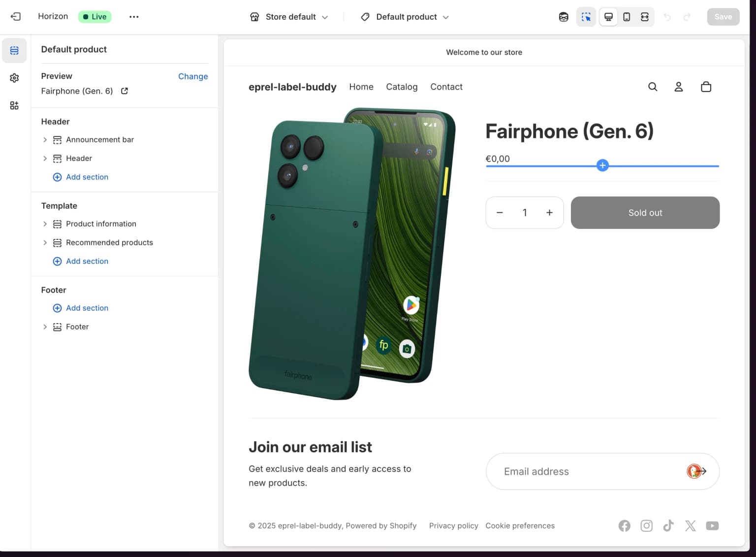Viewport: 756px width, 557px height.
Task: Open the Sections panel in the sidebar
Action: 14,50
